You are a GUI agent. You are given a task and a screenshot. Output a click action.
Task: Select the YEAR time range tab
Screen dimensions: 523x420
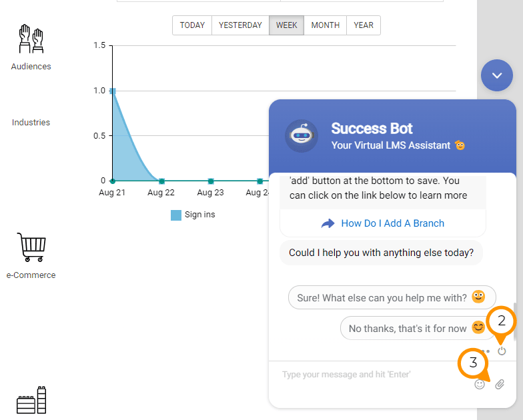(364, 25)
